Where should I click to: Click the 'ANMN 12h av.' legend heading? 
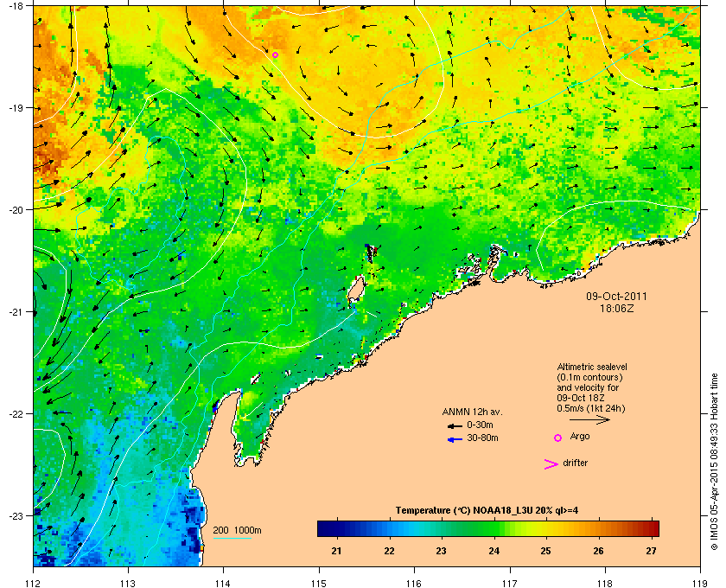click(x=472, y=412)
